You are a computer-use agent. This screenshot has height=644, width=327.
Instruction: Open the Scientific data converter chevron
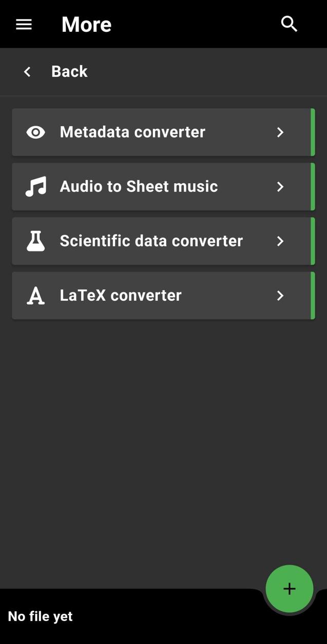pos(280,240)
